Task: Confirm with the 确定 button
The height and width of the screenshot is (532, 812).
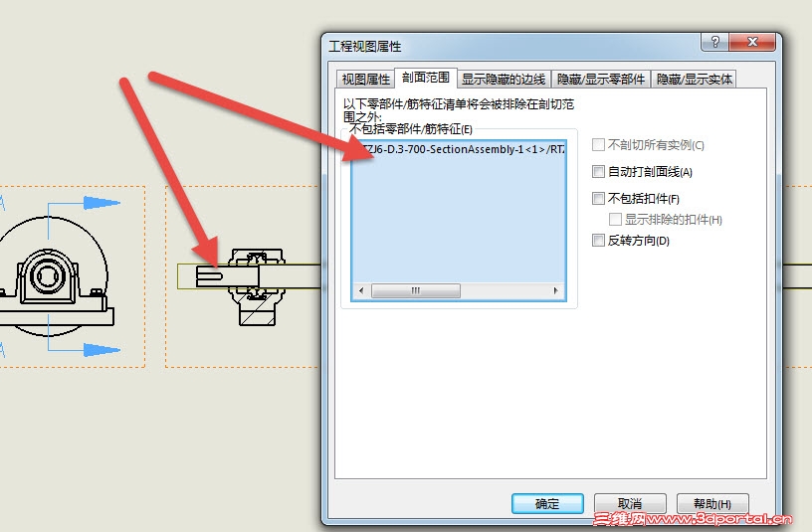Action: tap(547, 503)
